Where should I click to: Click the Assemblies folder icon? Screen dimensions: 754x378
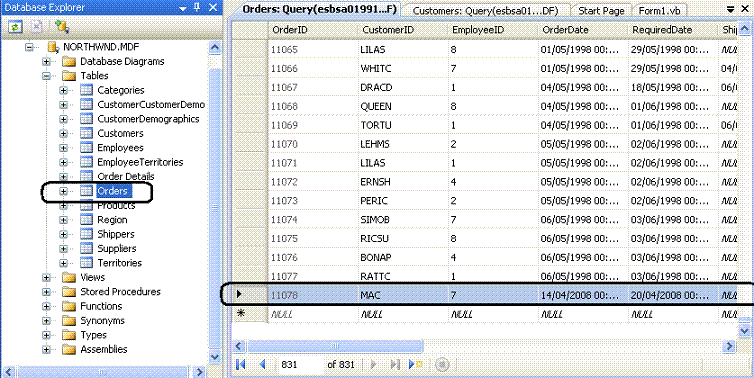[x=70, y=350]
